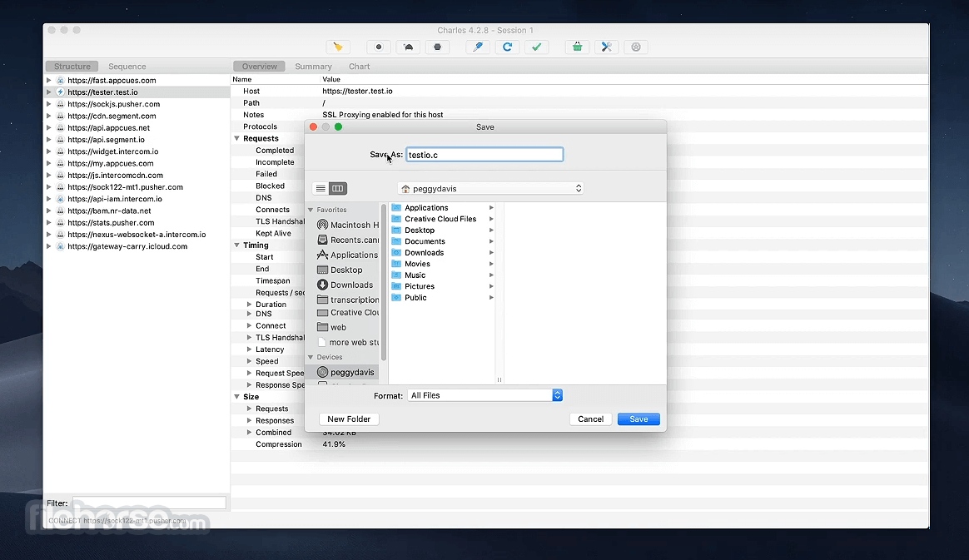Open the Music folder in browser

click(415, 275)
